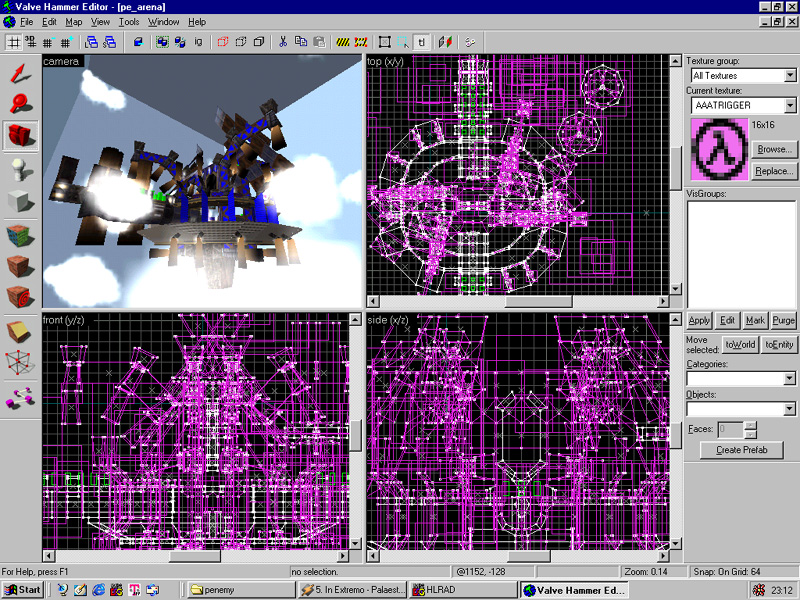Click the toEntity button
This screenshot has width=800, height=600.
pos(779,344)
